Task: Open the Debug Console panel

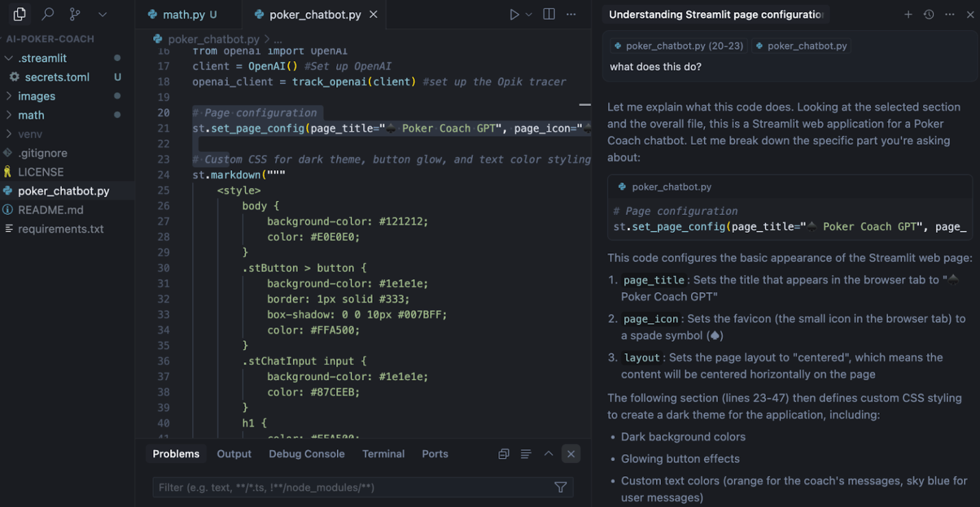Action: [x=306, y=453]
